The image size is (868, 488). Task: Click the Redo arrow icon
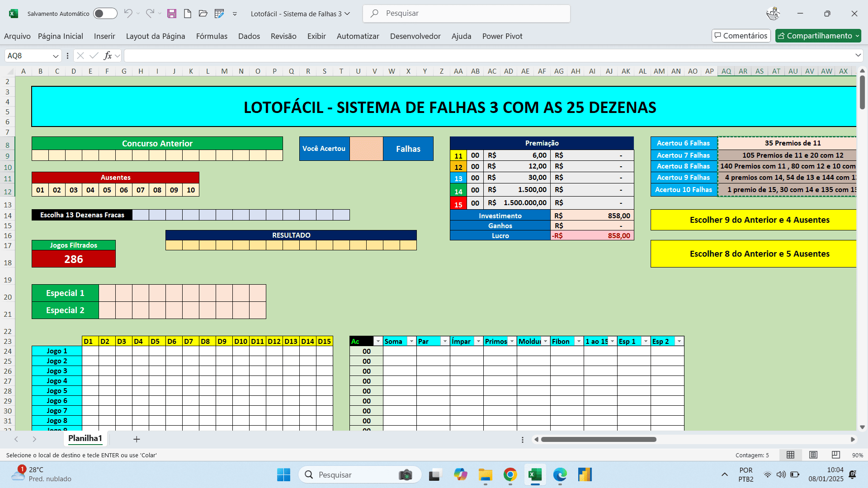pos(150,14)
